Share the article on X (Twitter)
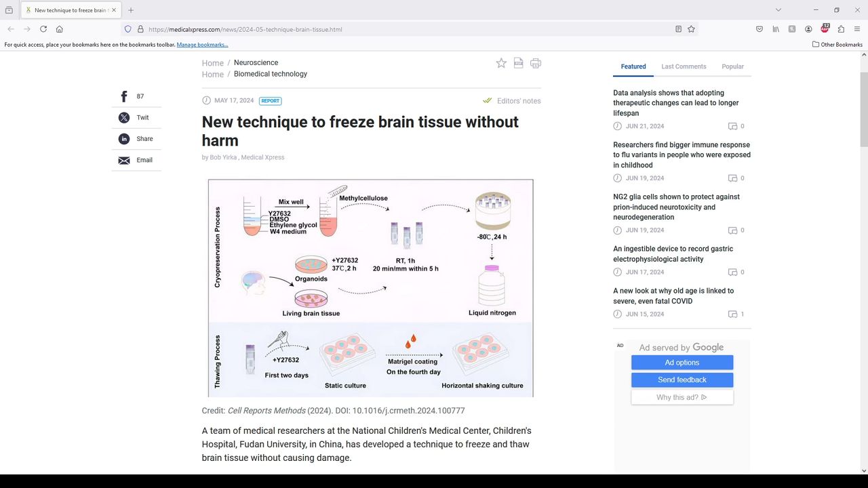 point(124,118)
